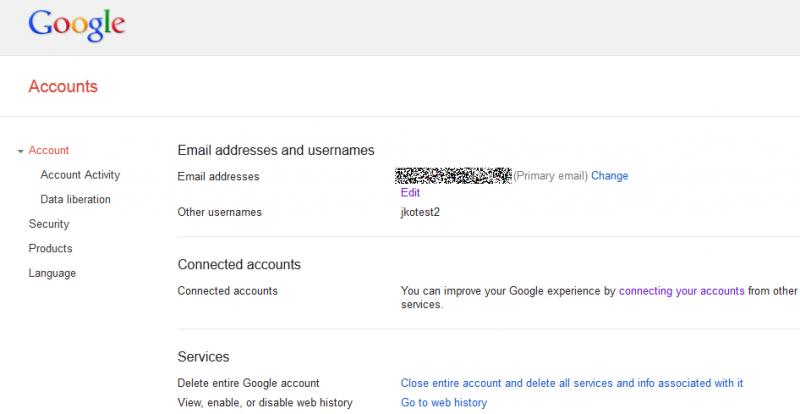
Task: Open Account Activity in sidebar
Action: tap(80, 175)
